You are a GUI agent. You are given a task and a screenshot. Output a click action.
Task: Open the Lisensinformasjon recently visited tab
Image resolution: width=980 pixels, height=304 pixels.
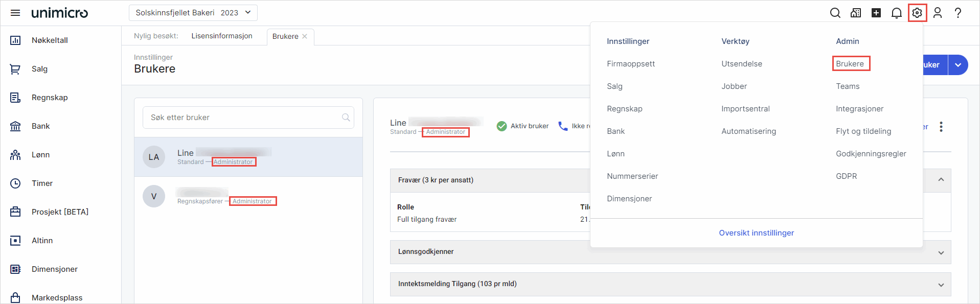coord(222,36)
